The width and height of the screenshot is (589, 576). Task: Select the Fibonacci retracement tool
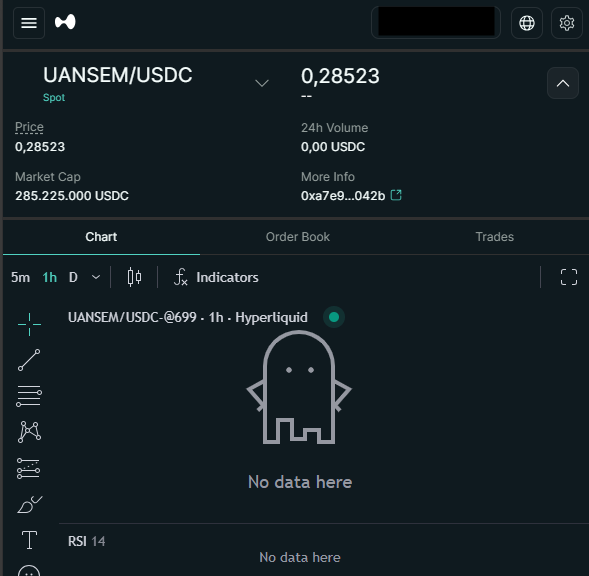coord(29,396)
